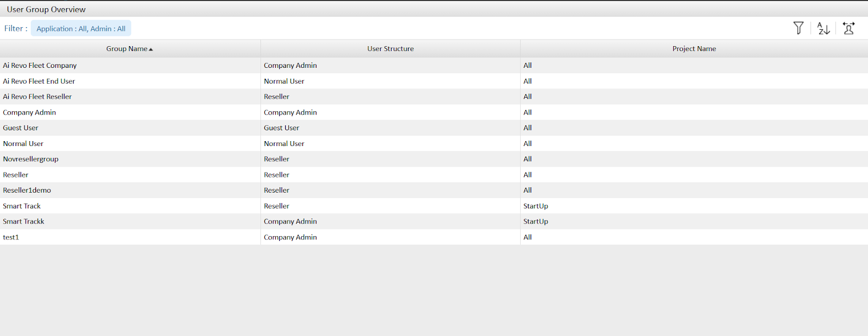The width and height of the screenshot is (868, 336).
Task: Open the Ai Revo Fleet Reseller group
Action: click(37, 97)
